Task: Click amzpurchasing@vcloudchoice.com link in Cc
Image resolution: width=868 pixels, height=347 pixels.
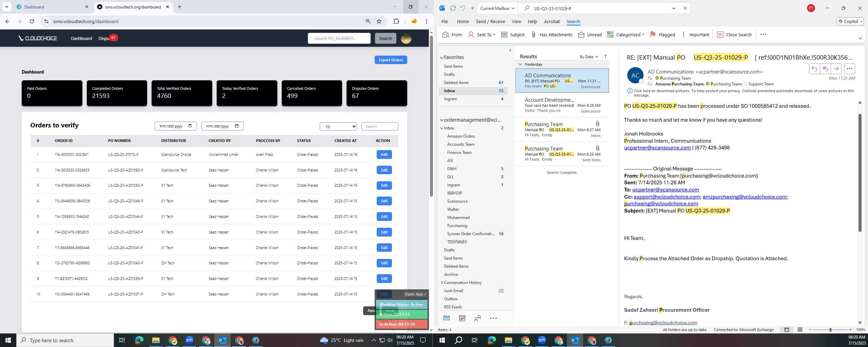Action: click(745, 197)
